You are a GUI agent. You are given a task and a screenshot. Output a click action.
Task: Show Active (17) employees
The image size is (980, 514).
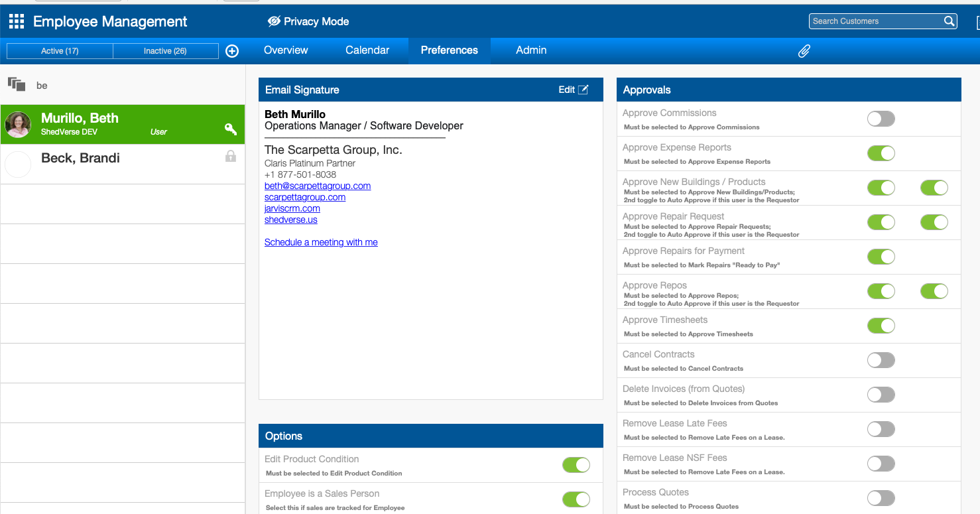[60, 51]
